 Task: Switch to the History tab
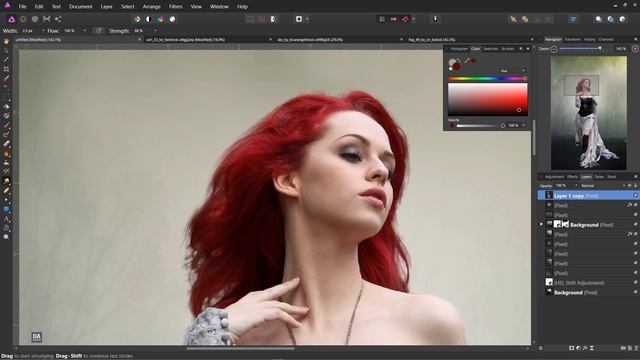(589, 40)
